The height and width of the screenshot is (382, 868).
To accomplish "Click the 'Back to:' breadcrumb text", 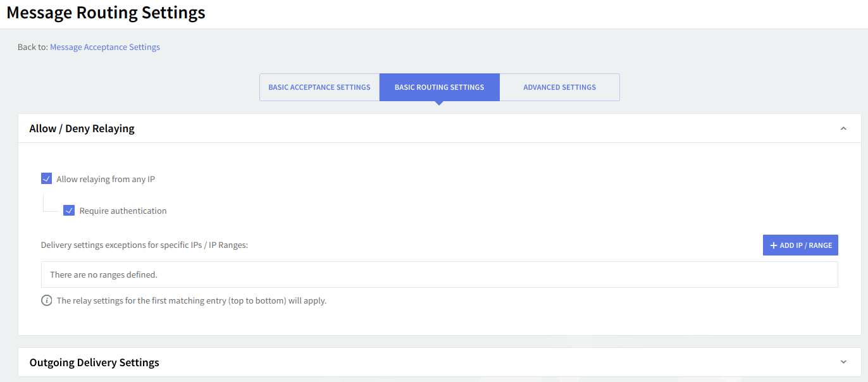I will click(32, 47).
